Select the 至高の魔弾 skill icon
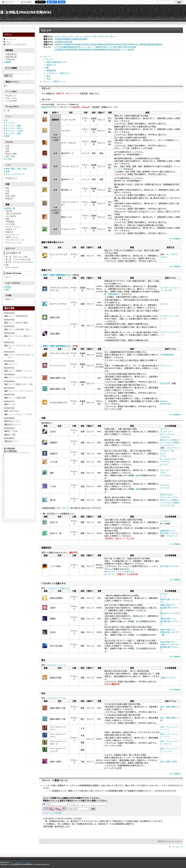Image resolution: width=186 pixels, height=868 pixels. point(45,334)
